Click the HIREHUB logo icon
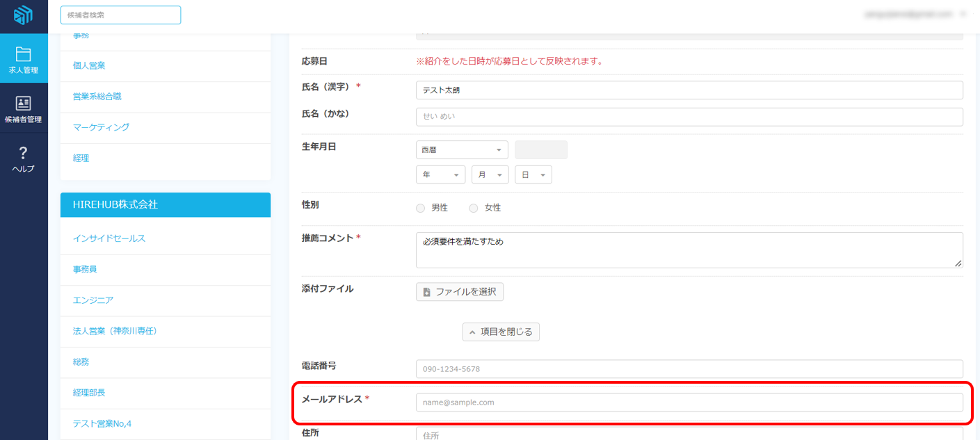Viewport: 980px width, 440px height. 24,15
